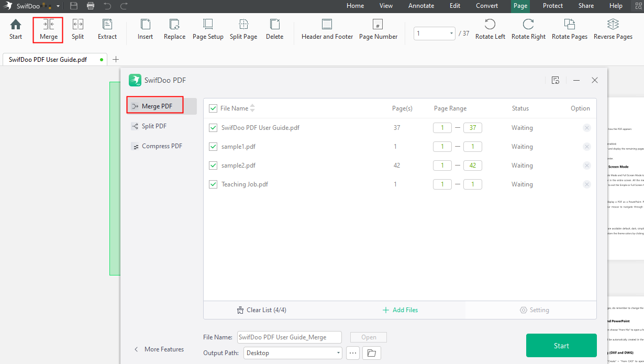Uncheck the sample2.pdf checkbox
The image size is (644, 364).
[x=213, y=166]
